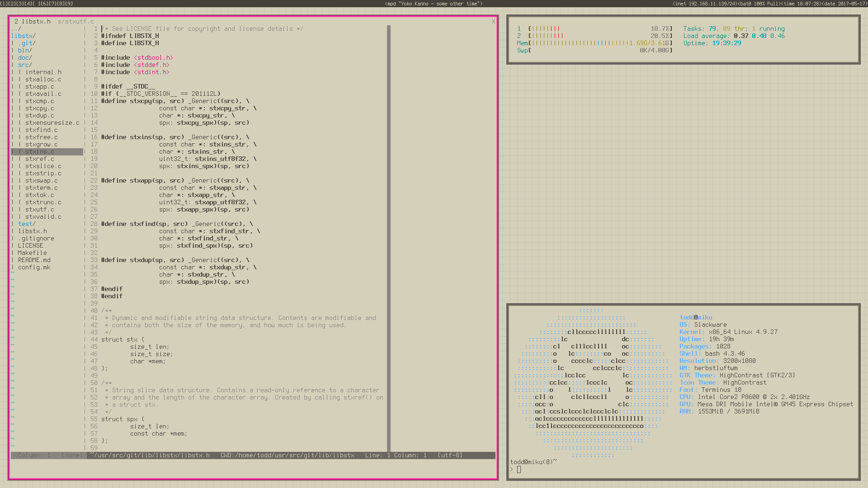Image resolution: width=868 pixels, height=488 pixels.
Task: Click the editor vertical scrollbar
Action: point(388,226)
